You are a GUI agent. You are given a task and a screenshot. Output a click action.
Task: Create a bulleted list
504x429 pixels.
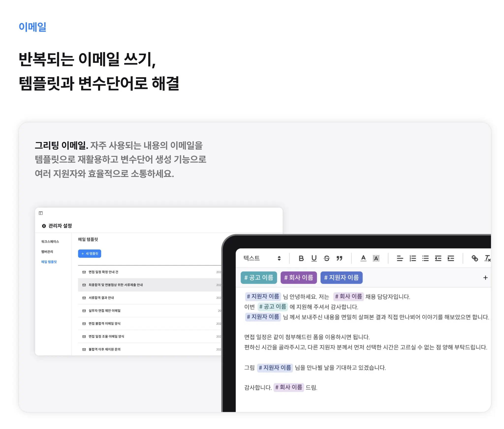pyautogui.click(x=425, y=258)
